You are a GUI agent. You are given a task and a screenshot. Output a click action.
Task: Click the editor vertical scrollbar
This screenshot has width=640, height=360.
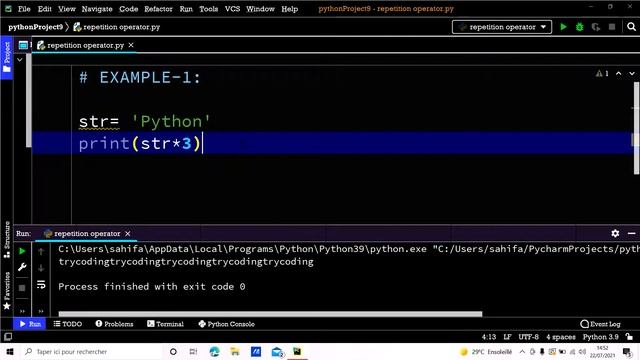(x=636, y=128)
